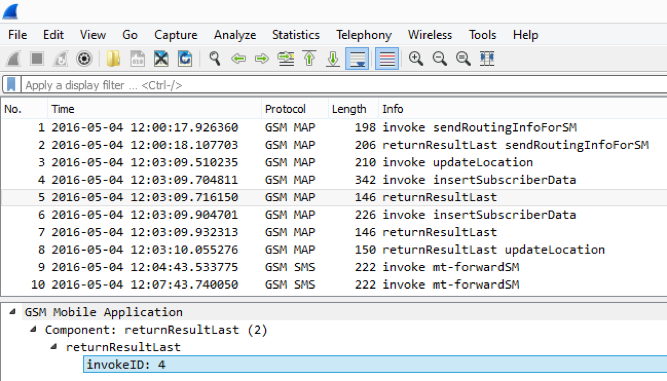Screen dimensions: 667x381
Task: Open the Telephony menu
Action: (364, 35)
